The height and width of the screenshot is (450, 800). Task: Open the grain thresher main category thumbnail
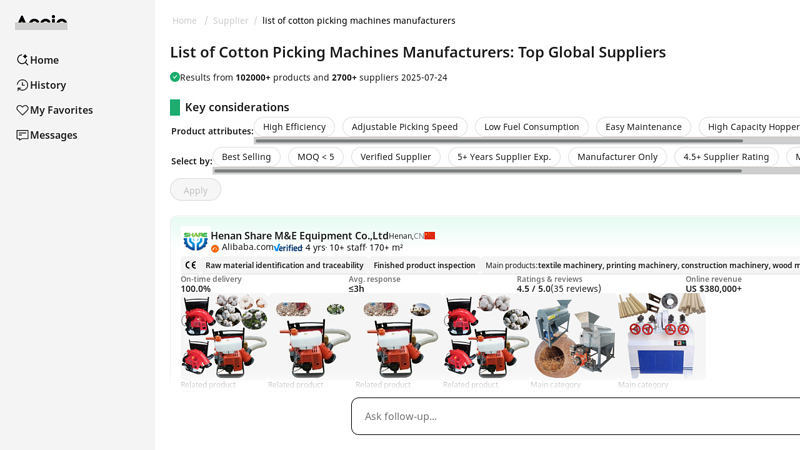(574, 336)
